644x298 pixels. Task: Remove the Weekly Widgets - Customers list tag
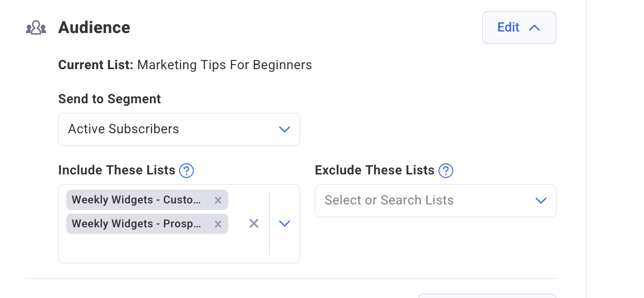(218, 200)
